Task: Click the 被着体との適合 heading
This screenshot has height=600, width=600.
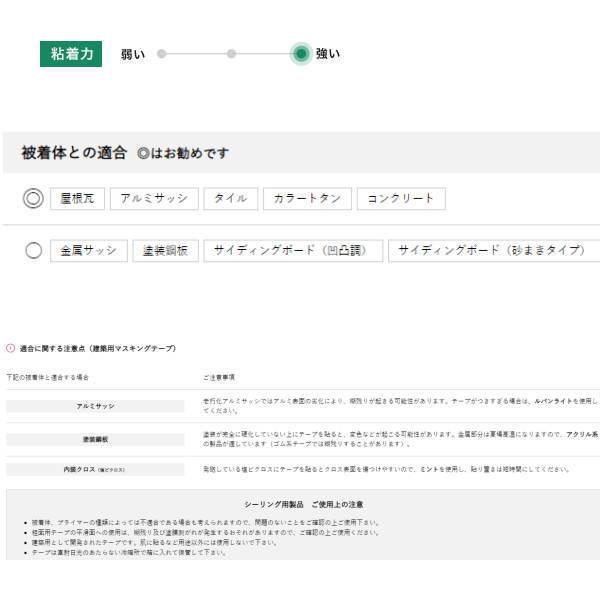Action: (74, 153)
